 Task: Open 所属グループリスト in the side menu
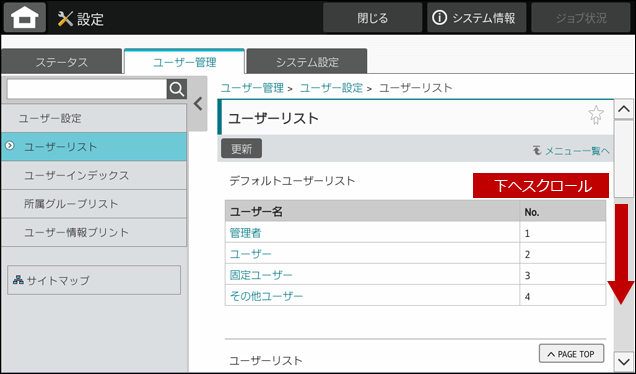pos(94,204)
